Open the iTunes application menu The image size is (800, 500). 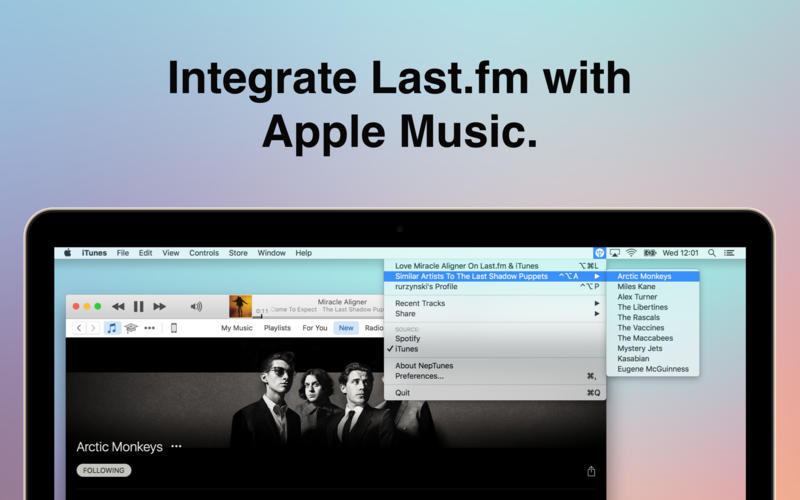pos(94,253)
